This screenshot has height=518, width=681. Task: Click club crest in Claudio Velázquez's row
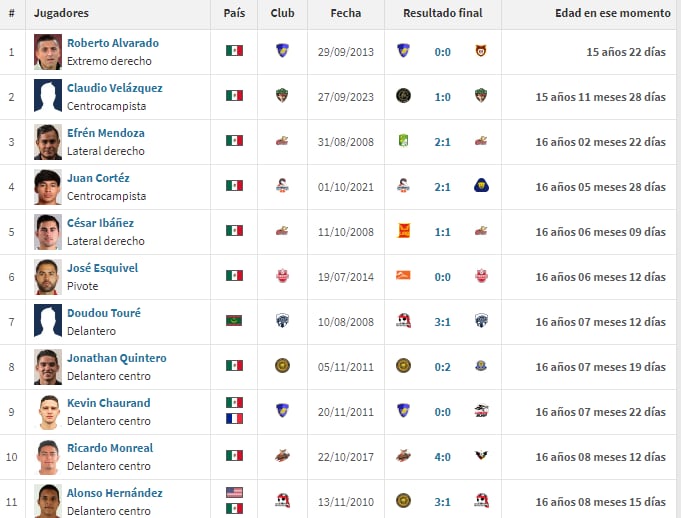(282, 96)
